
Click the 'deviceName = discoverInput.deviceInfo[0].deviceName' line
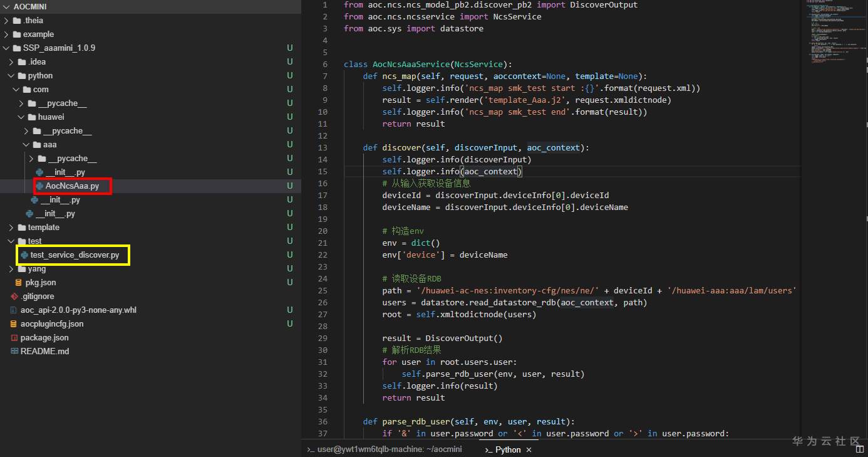pos(505,207)
